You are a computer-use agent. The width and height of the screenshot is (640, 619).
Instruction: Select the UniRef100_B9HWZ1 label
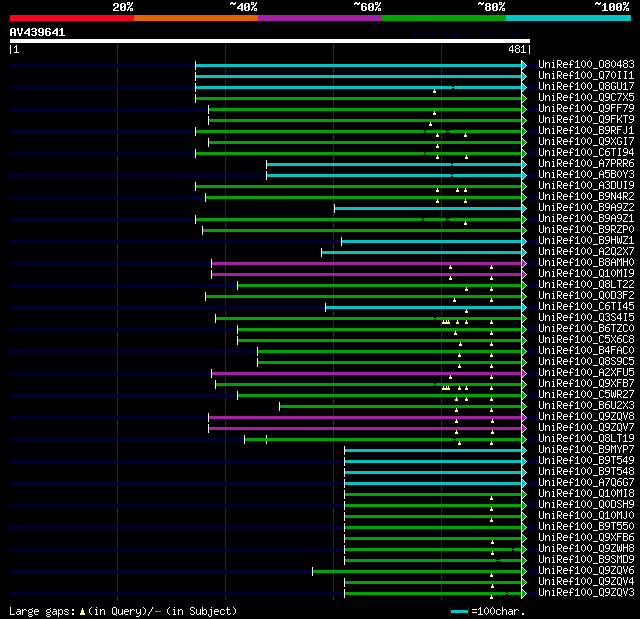586,240
